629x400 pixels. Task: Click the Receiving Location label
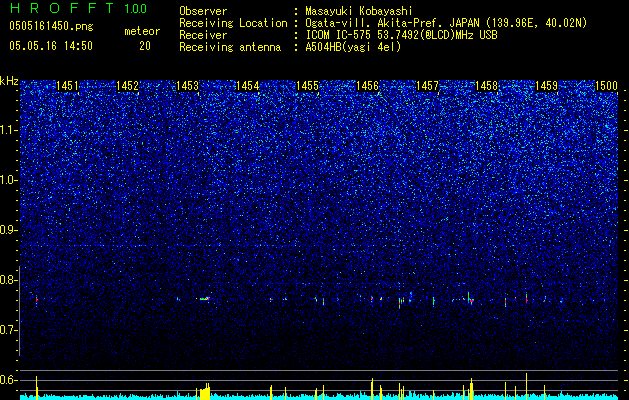233,23
